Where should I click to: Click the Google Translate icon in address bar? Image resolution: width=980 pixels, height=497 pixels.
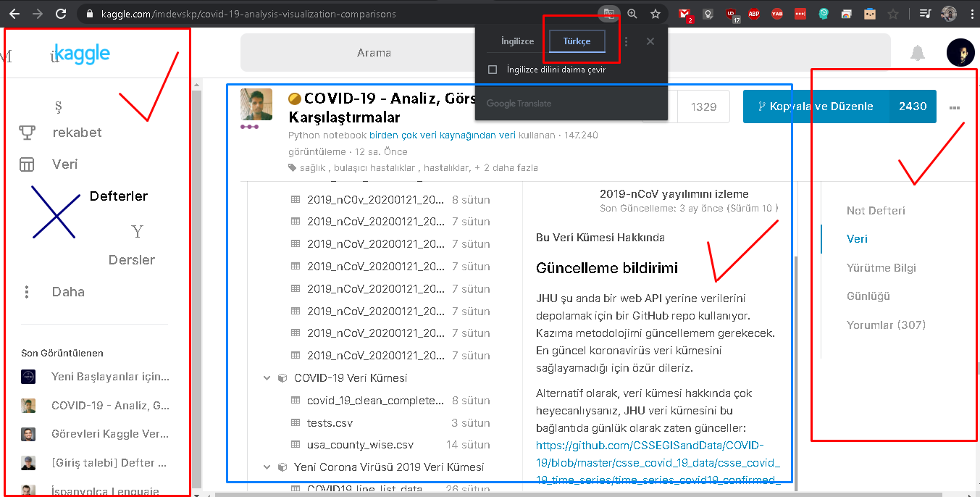coord(610,14)
